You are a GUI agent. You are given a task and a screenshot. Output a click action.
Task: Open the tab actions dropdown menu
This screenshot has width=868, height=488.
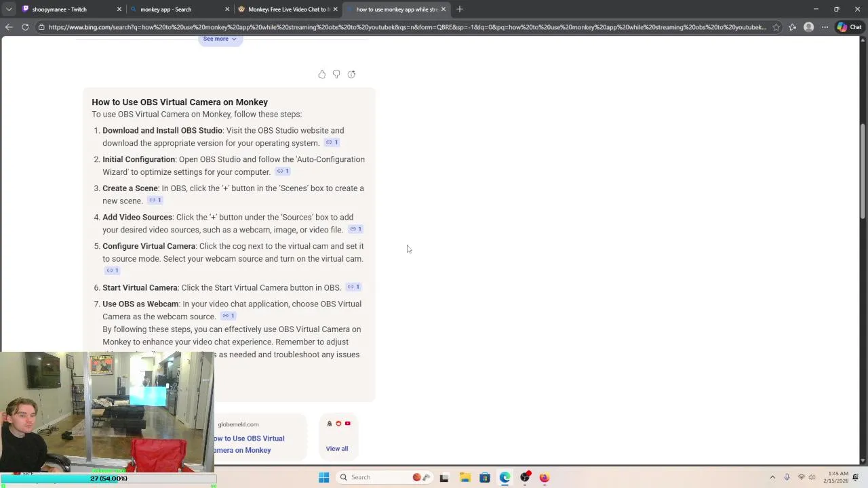(8, 9)
